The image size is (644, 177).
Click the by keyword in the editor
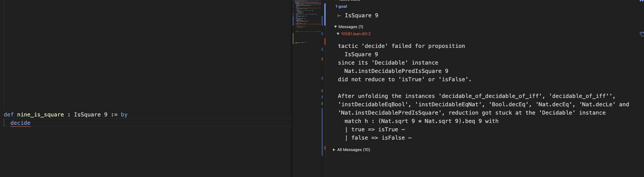pyautogui.click(x=124, y=115)
